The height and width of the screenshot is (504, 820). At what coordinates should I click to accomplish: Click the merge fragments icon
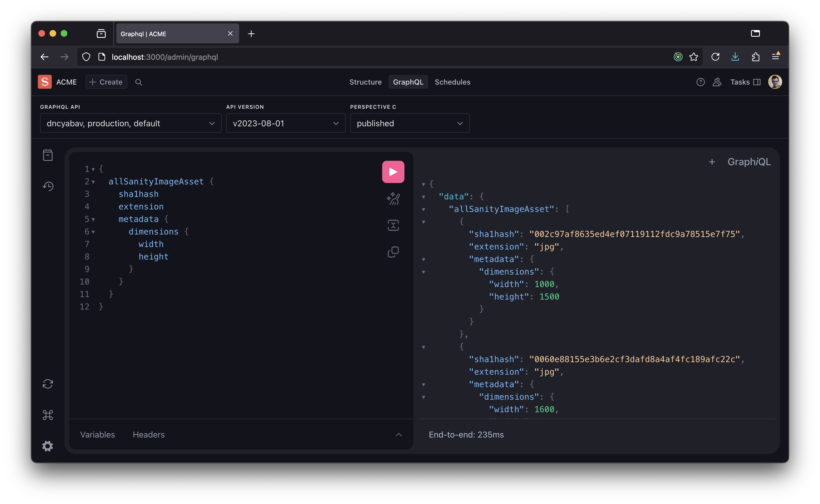click(393, 225)
